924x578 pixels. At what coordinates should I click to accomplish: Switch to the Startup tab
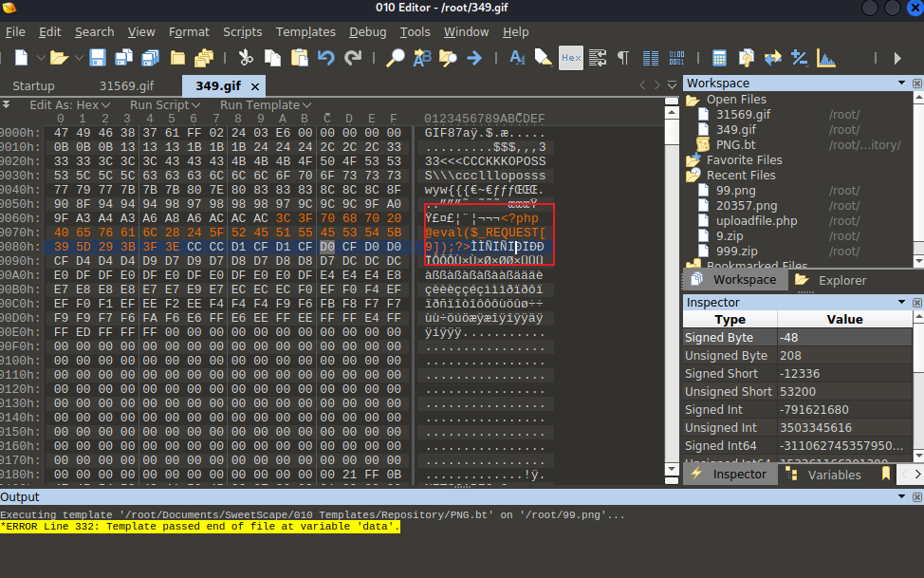click(33, 86)
